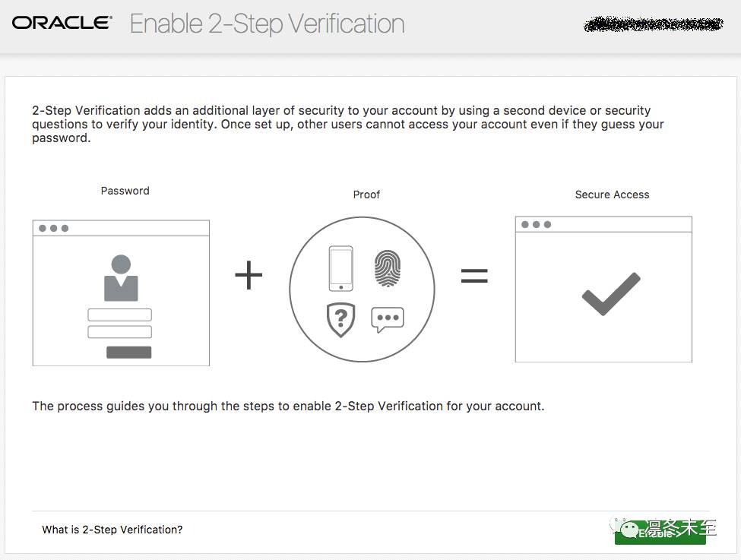
Task: Click the 'Password' label above the illustration
Action: (x=125, y=191)
